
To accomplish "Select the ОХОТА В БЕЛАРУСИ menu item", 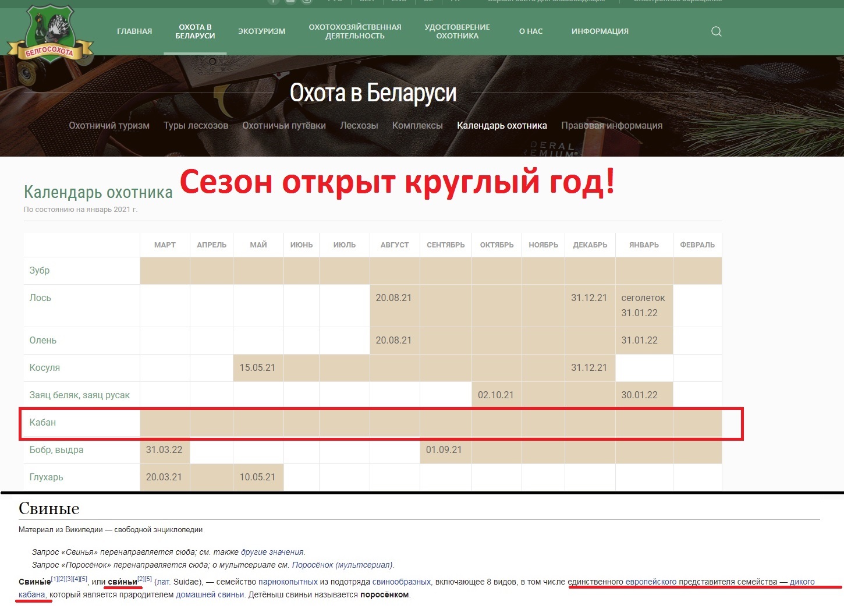I will (x=195, y=31).
